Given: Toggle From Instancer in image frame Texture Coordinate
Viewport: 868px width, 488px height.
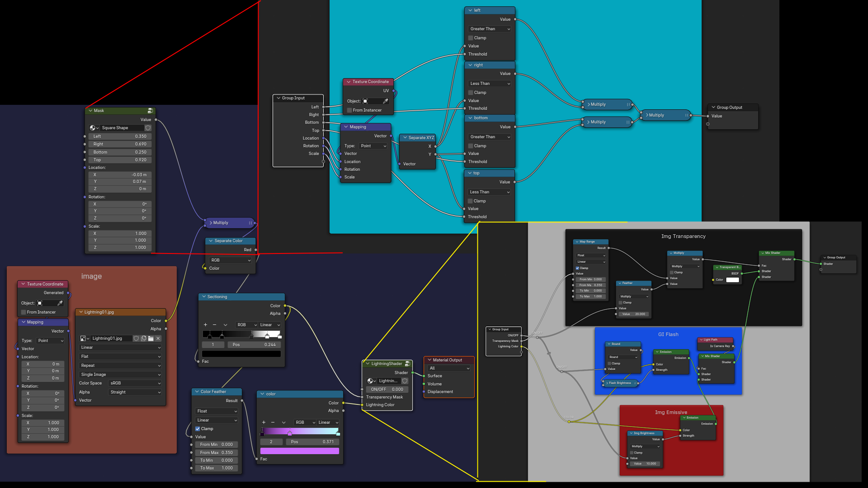Looking at the screenshot, I should pos(24,312).
